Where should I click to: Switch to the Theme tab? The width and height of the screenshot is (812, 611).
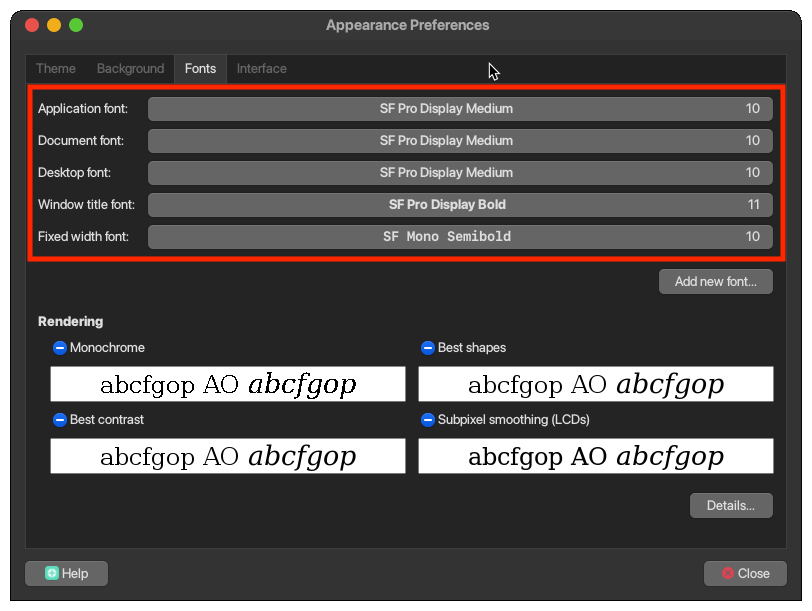click(56, 69)
